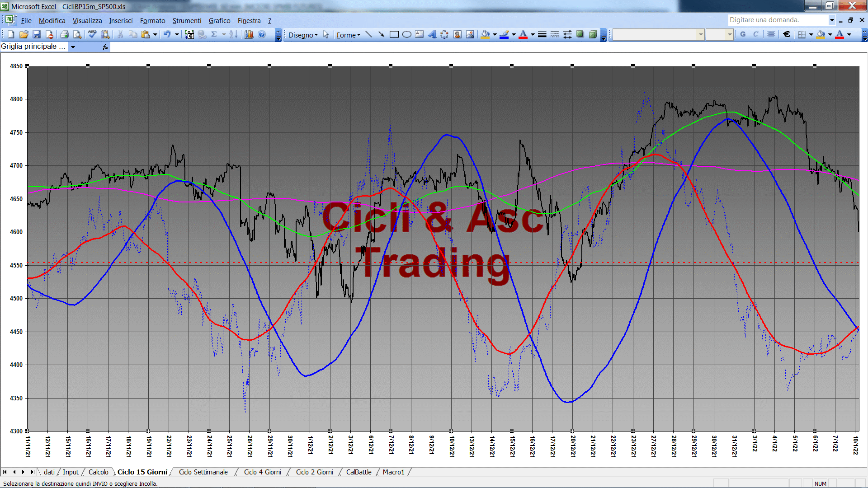The image size is (868, 488).
Task: Create a new blank workbook
Action: point(11,34)
